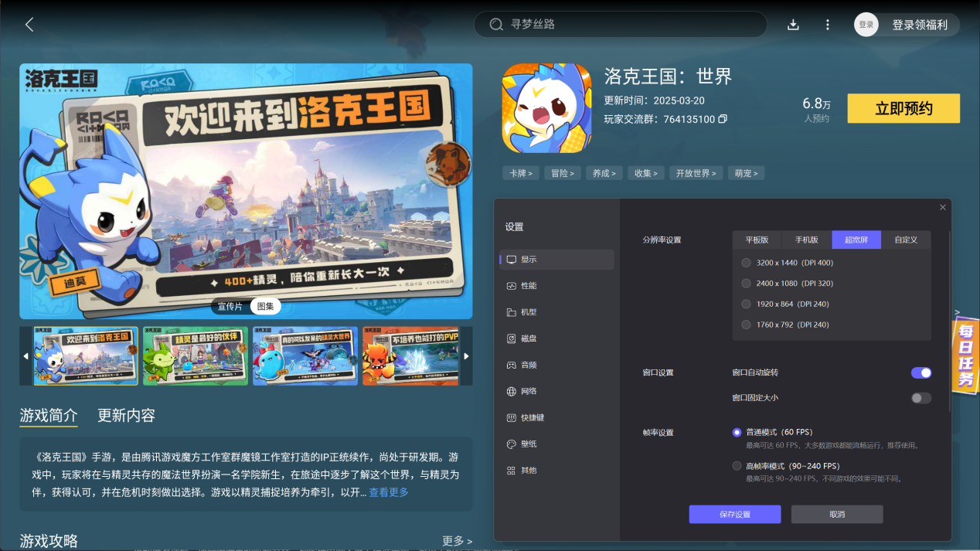Click the back arrow icon

(x=29, y=25)
